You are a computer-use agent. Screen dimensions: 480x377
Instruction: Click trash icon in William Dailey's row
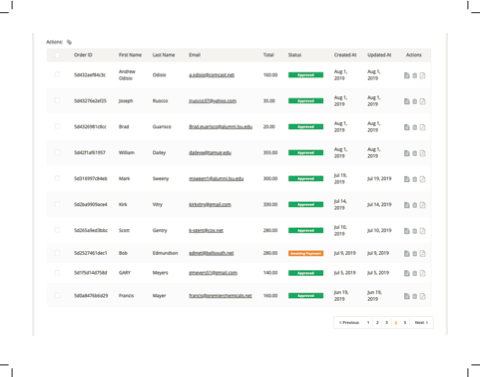point(415,153)
